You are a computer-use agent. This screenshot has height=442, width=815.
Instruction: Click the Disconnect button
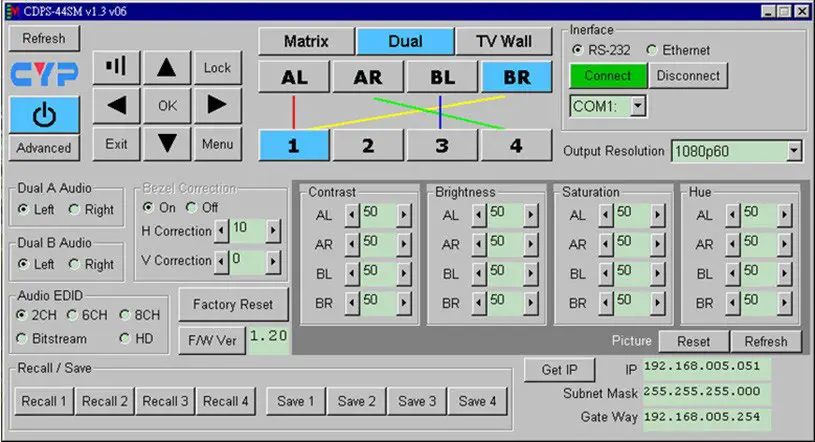[688, 76]
